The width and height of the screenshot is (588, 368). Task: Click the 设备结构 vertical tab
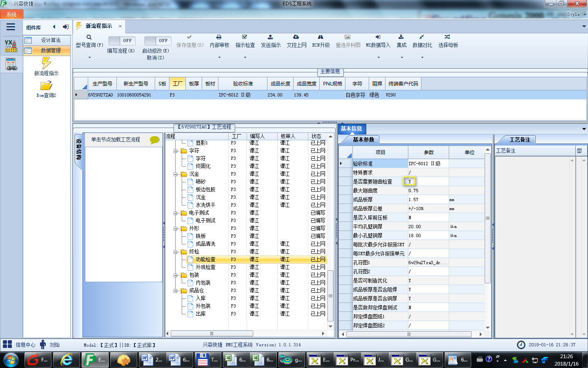pos(79,149)
